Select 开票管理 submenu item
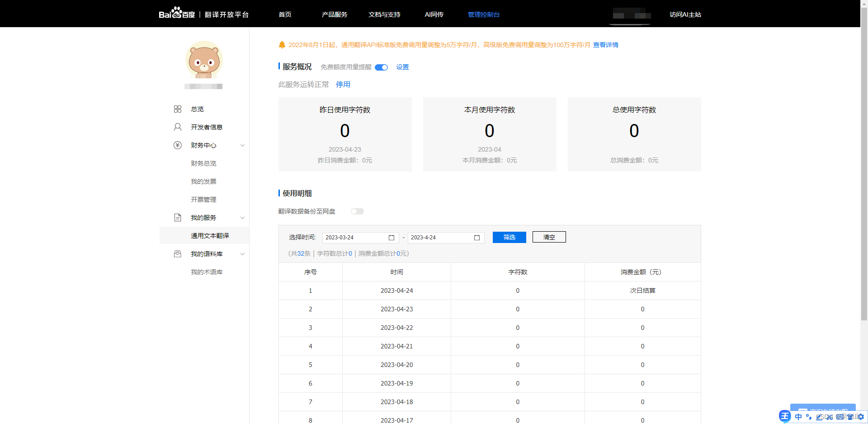 tap(203, 200)
